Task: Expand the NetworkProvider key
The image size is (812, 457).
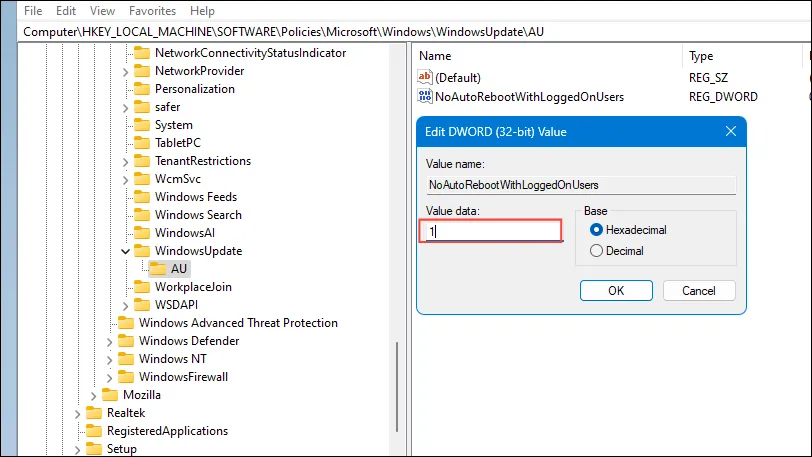Action: 125,72
